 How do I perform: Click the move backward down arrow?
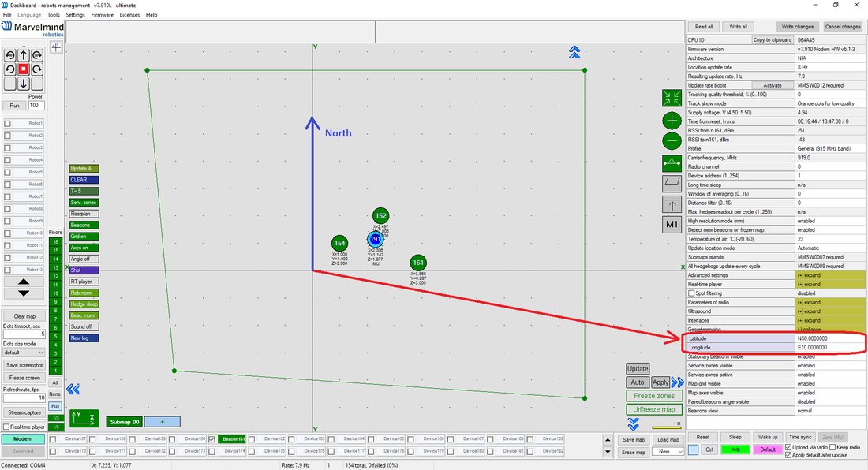(23, 84)
